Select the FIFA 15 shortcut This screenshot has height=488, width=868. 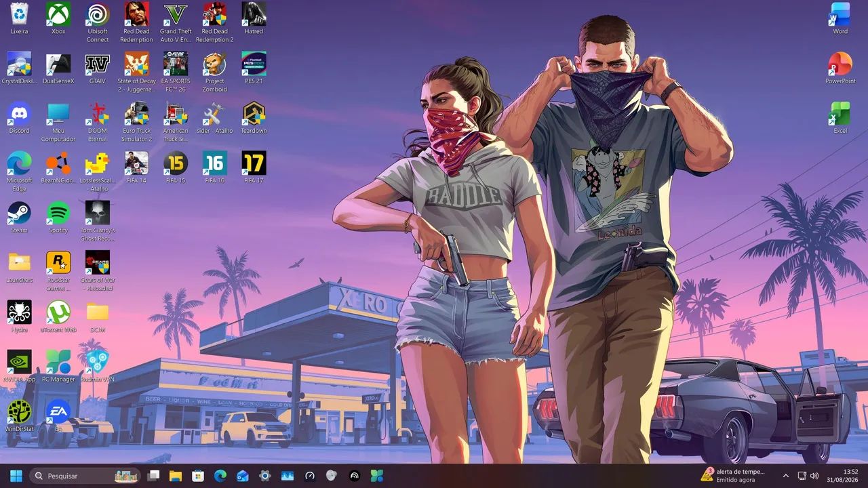(176, 167)
